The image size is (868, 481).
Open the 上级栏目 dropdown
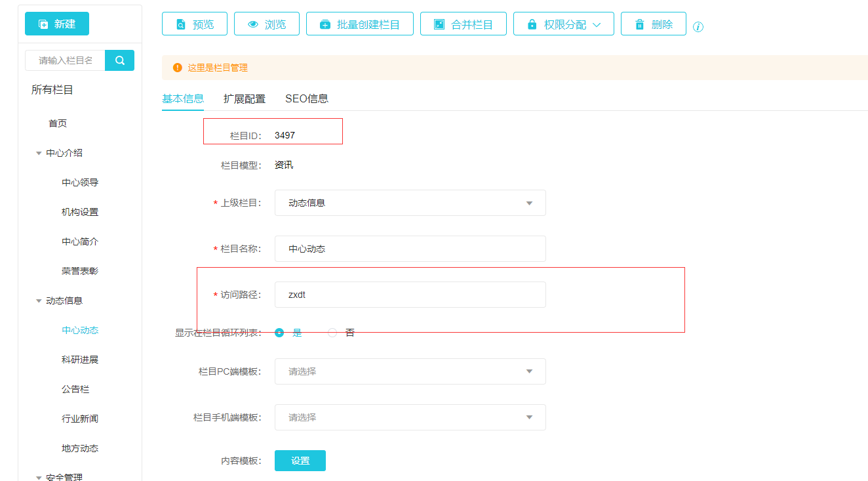[x=410, y=203]
